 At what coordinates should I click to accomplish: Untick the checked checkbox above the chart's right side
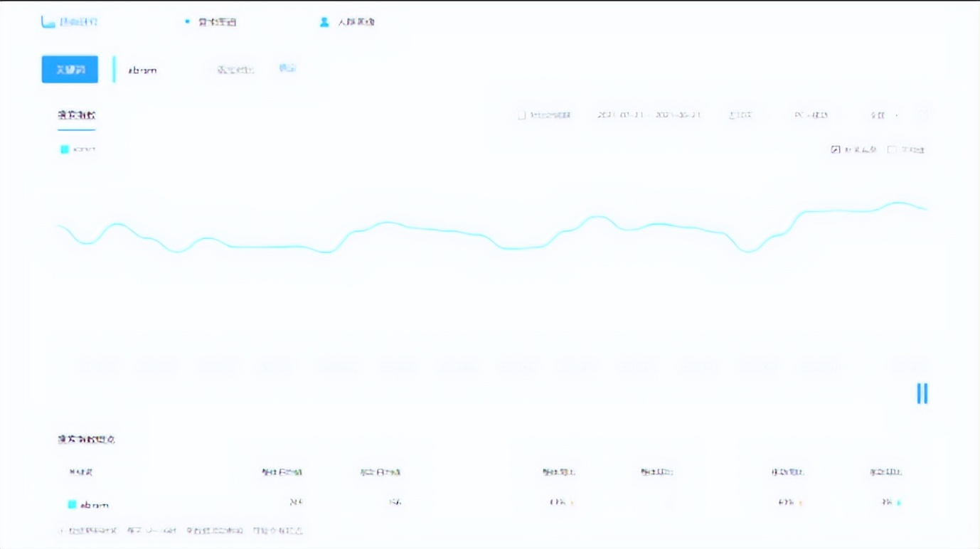click(836, 149)
